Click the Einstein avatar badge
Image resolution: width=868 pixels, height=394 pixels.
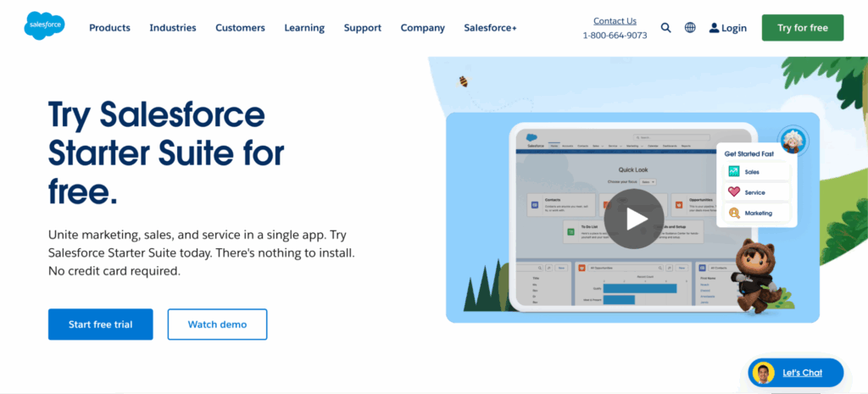pyautogui.click(x=793, y=142)
